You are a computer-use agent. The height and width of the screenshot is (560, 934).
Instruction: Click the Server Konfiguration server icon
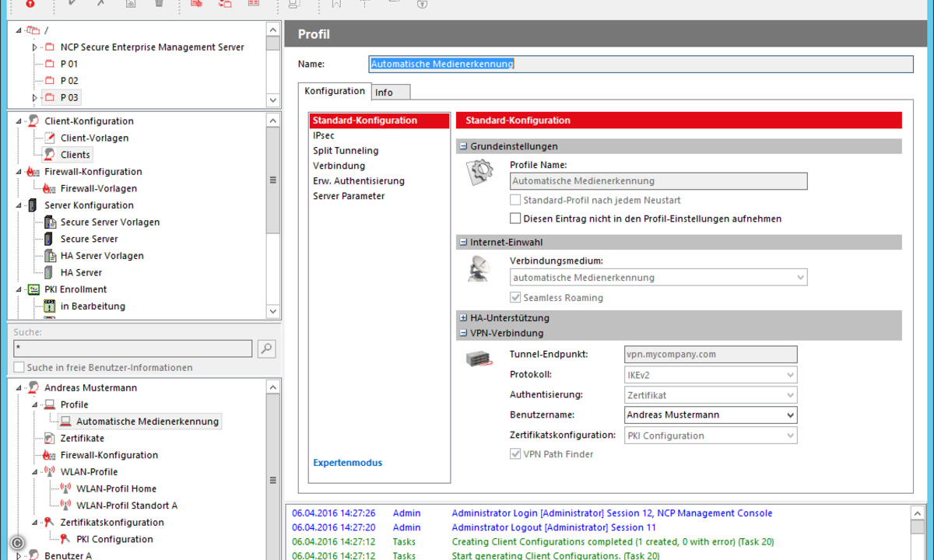coord(33,205)
